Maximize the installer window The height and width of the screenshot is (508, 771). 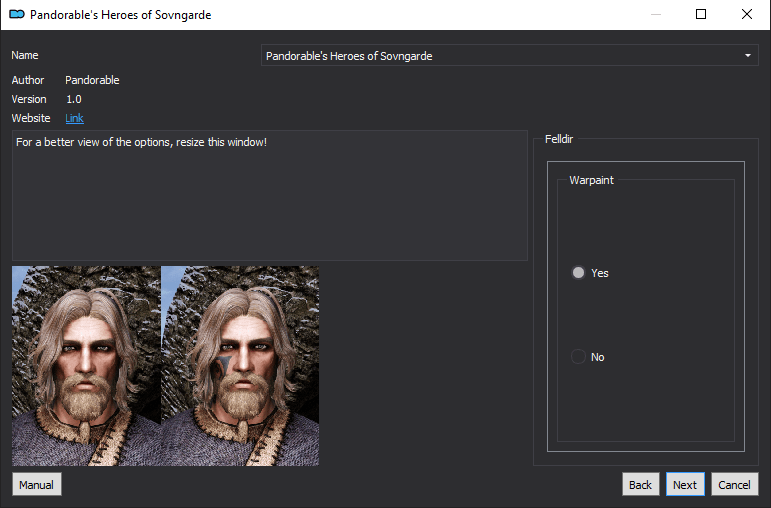(x=701, y=14)
